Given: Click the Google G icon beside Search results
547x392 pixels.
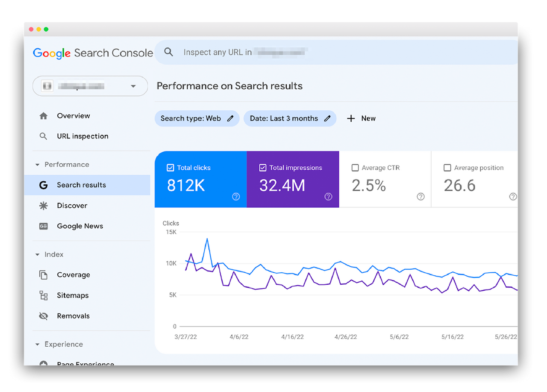Looking at the screenshot, I should coord(43,185).
